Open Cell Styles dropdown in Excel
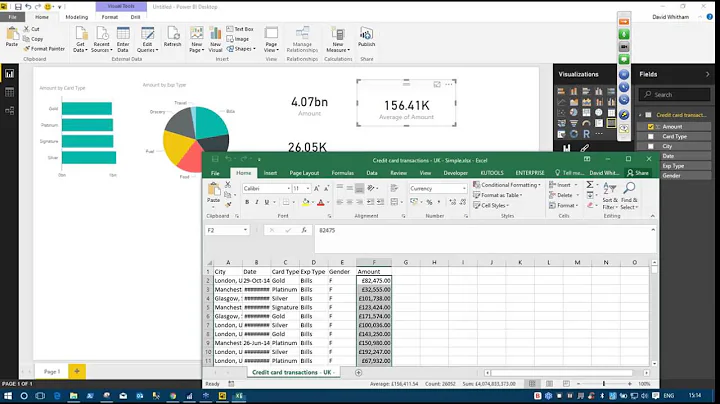Viewport: 720px width, 404px height. (491, 205)
